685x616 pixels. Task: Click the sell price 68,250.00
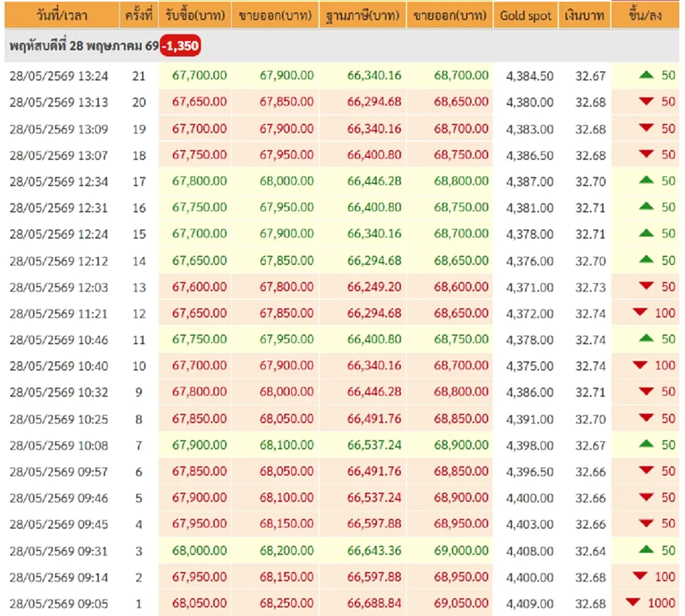[287, 603]
